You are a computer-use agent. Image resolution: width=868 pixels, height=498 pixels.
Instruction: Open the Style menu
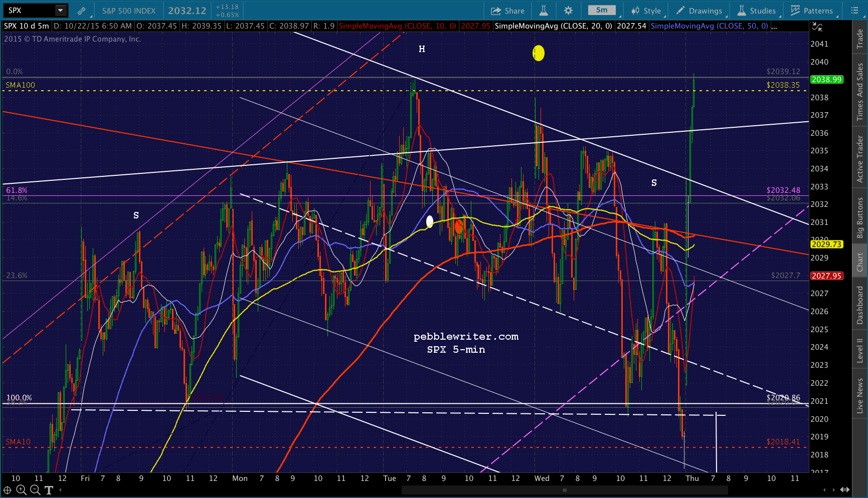[x=646, y=11]
